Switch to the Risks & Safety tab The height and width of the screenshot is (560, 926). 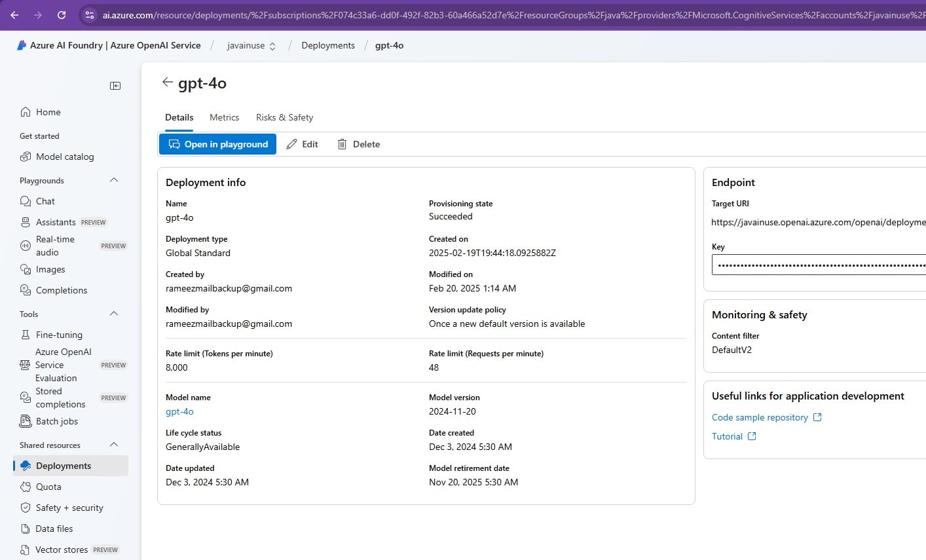pos(284,117)
